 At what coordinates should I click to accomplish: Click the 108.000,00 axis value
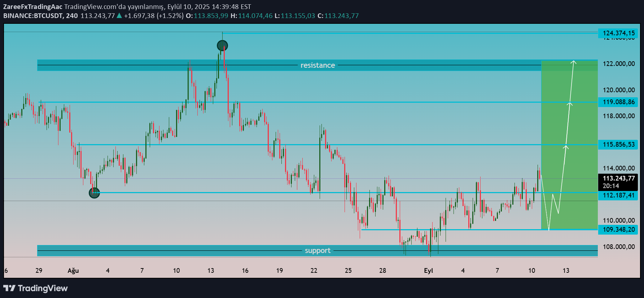click(619, 247)
